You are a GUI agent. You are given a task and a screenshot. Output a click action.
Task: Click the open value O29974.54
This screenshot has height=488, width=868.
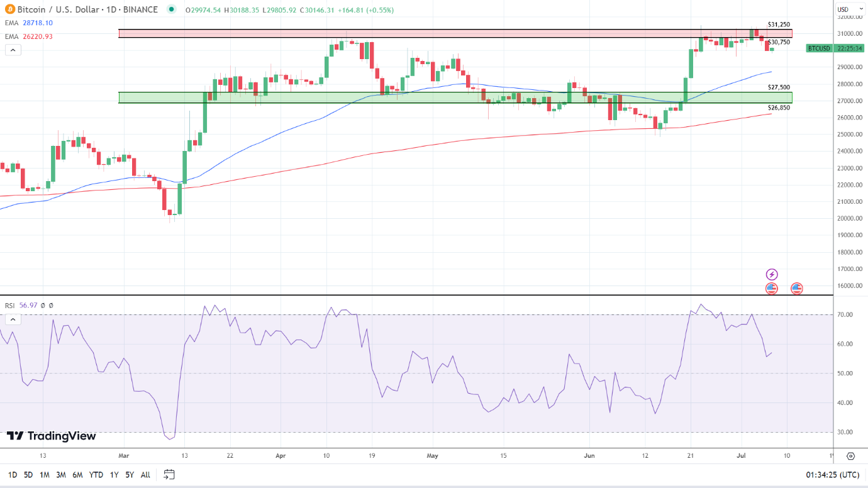click(204, 9)
